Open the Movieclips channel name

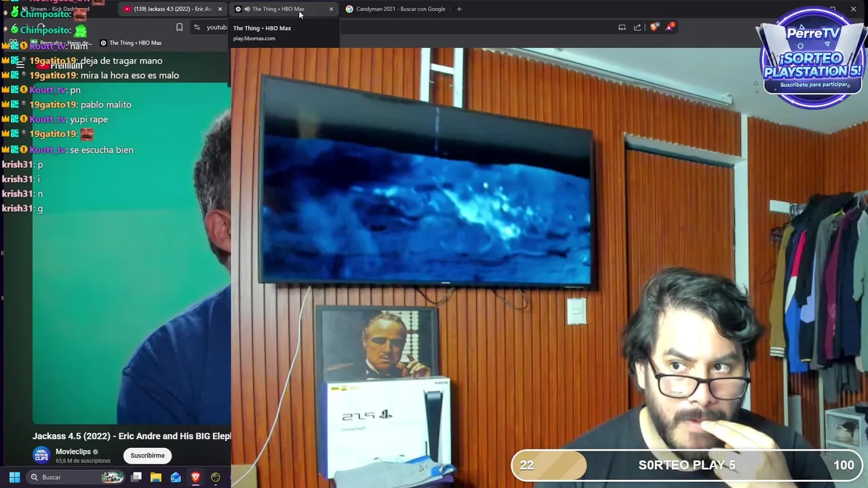coord(73,451)
